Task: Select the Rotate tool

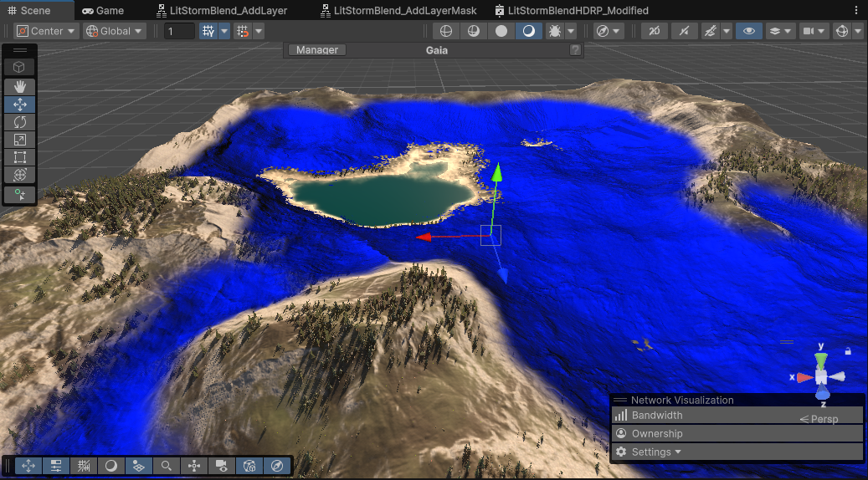Action: tap(20, 122)
